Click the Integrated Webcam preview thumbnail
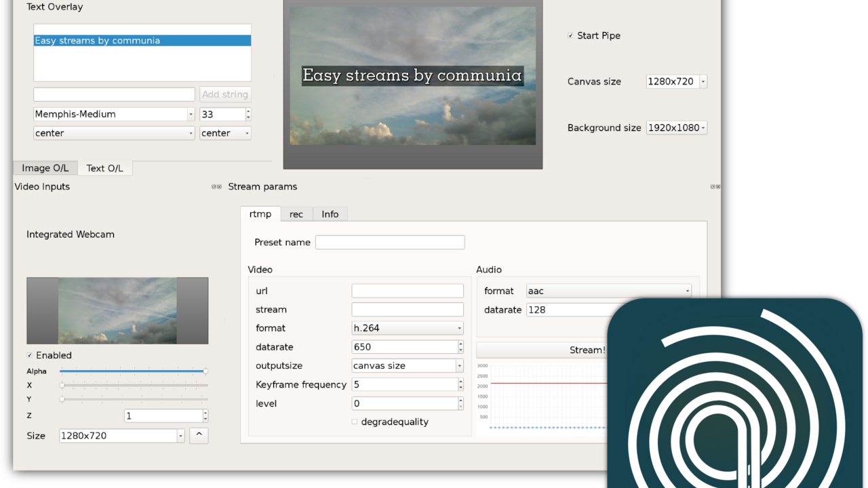The image size is (868, 488). point(117,310)
